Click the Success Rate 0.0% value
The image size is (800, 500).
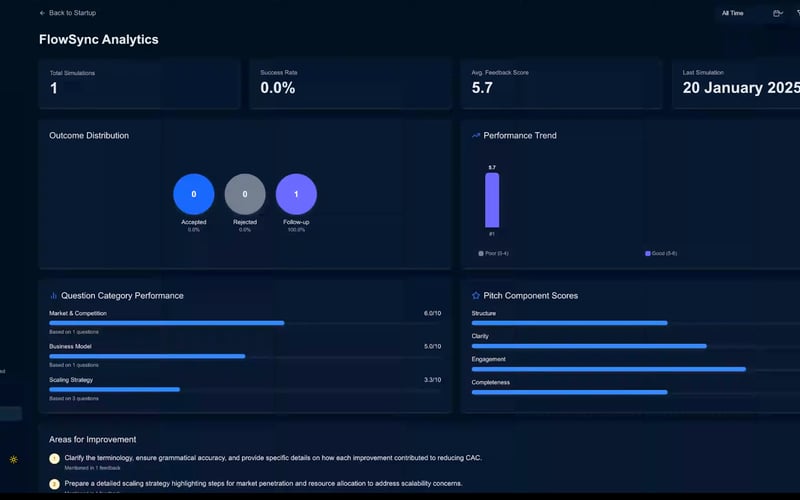[278, 88]
